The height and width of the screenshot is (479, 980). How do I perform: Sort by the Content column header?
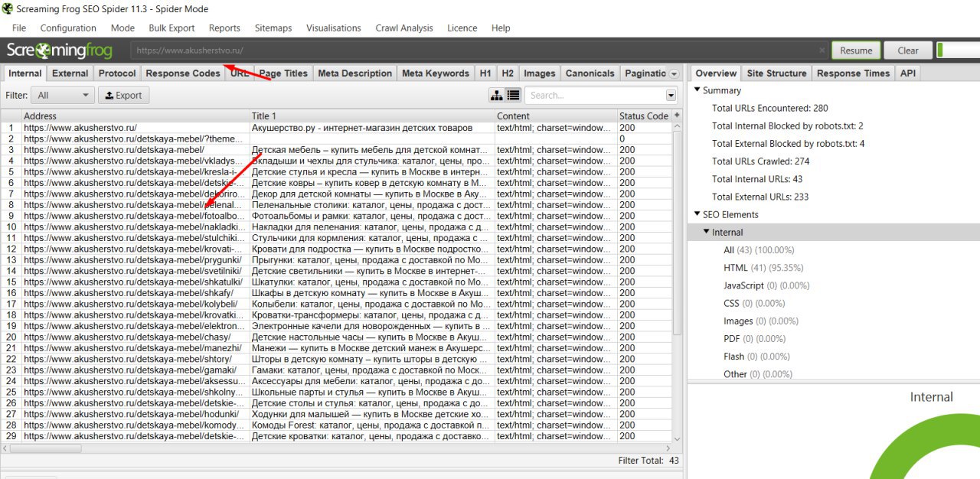[556, 116]
